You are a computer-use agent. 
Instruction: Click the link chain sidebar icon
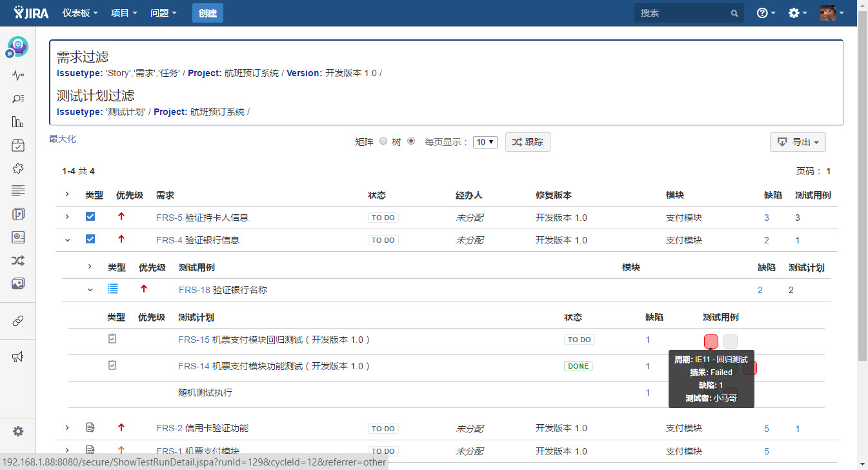coord(18,321)
